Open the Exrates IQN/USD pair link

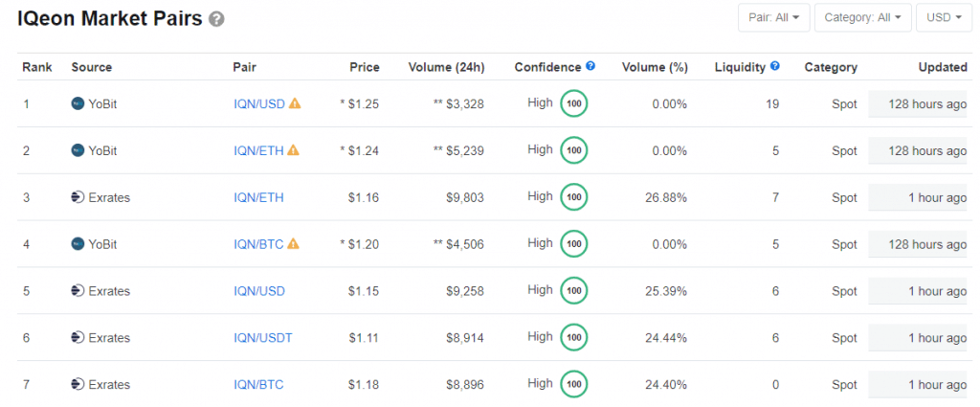click(x=259, y=291)
